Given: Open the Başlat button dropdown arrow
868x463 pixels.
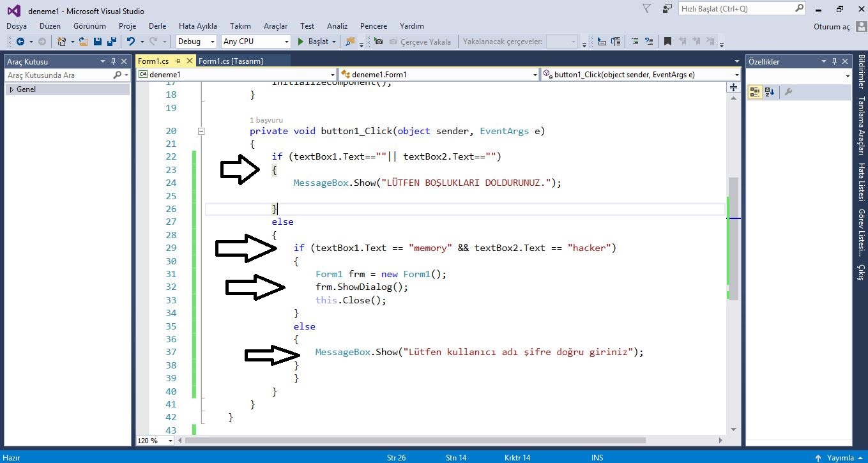Looking at the screenshot, I should coord(335,42).
